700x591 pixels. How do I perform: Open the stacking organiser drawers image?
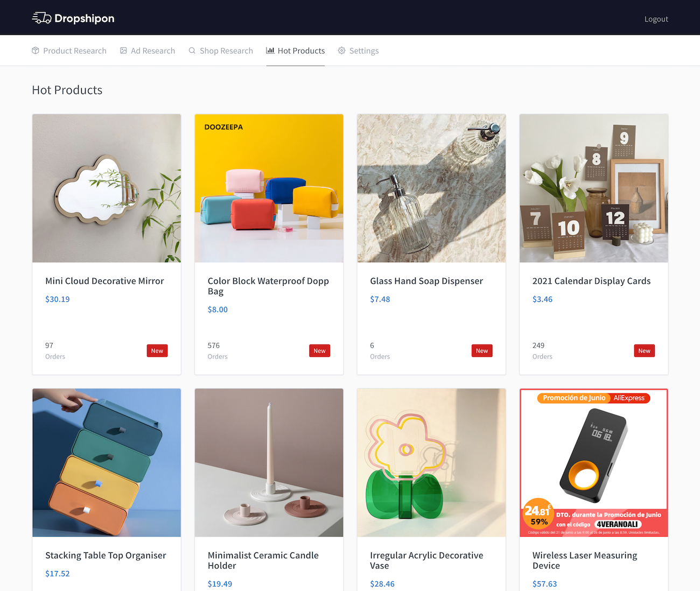(107, 463)
